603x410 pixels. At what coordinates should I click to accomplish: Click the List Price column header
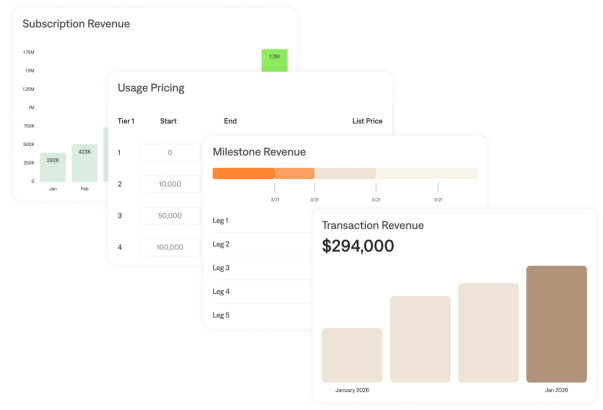point(367,121)
